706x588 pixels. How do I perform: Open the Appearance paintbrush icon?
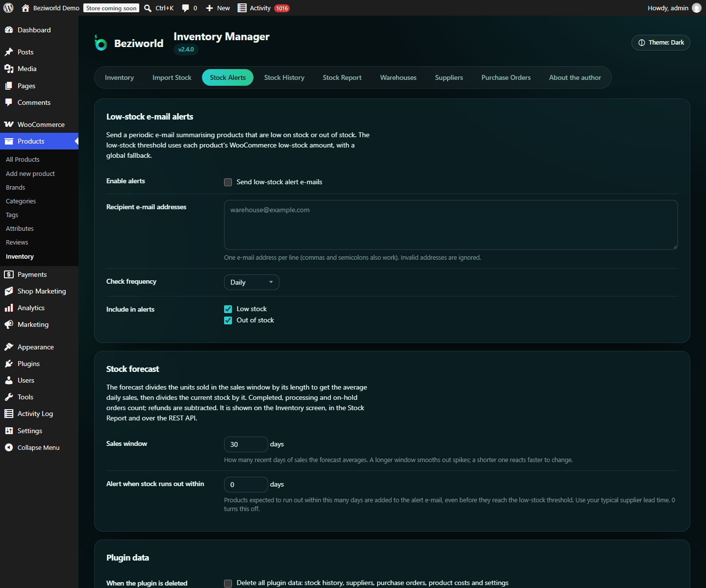(x=9, y=347)
